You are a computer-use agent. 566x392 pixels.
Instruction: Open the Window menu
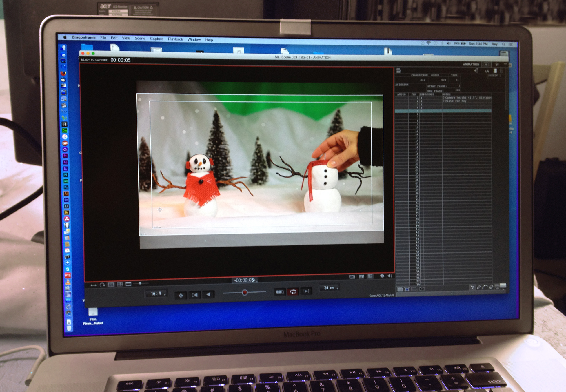tap(194, 40)
